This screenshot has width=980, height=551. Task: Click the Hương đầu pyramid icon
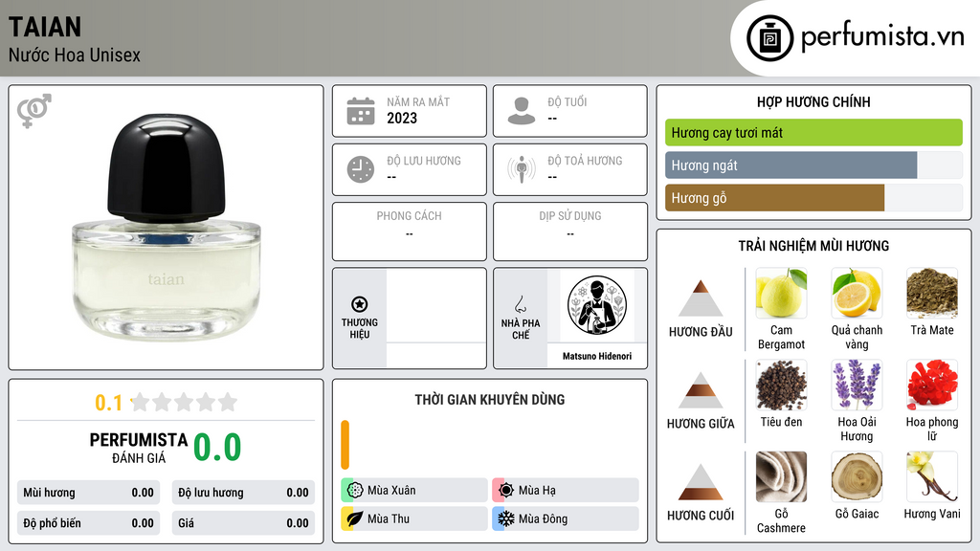(701, 298)
